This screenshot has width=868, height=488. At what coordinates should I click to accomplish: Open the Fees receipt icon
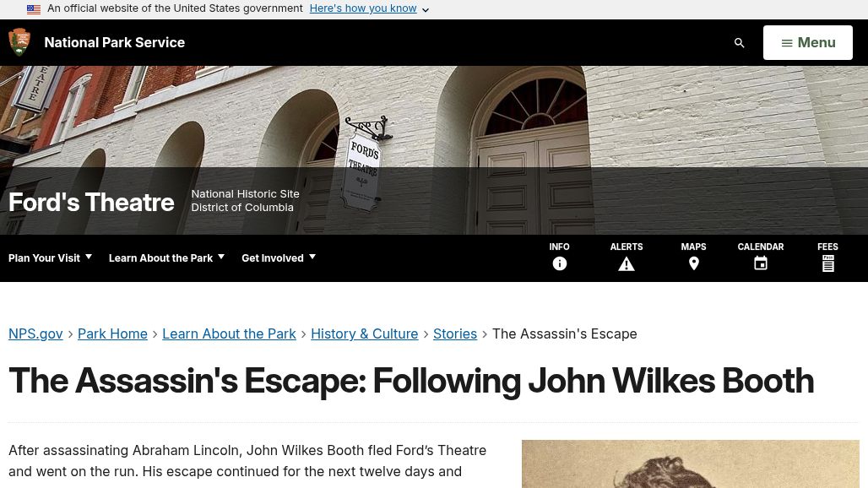(827, 264)
